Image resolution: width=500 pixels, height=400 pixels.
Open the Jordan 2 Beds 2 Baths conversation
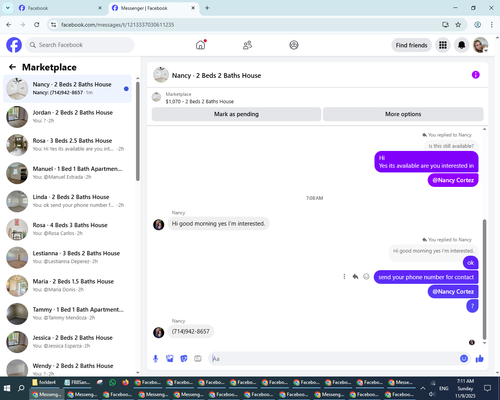[x=67, y=117]
